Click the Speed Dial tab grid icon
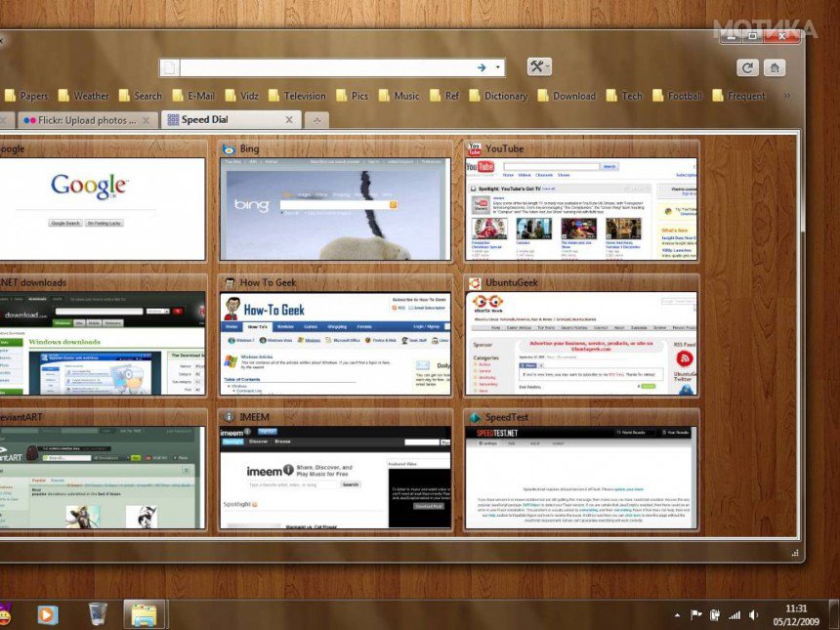 173,120
